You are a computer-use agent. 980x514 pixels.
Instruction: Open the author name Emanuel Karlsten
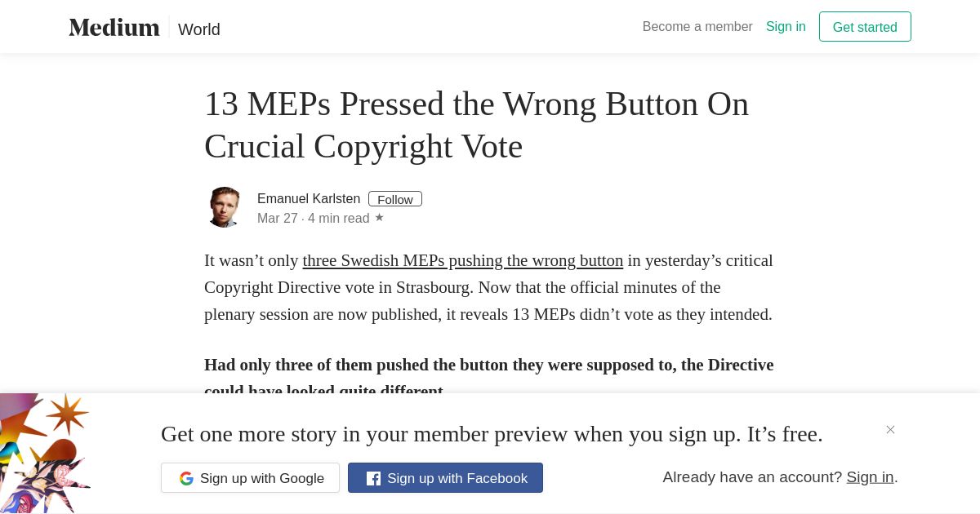pyautogui.click(x=309, y=198)
